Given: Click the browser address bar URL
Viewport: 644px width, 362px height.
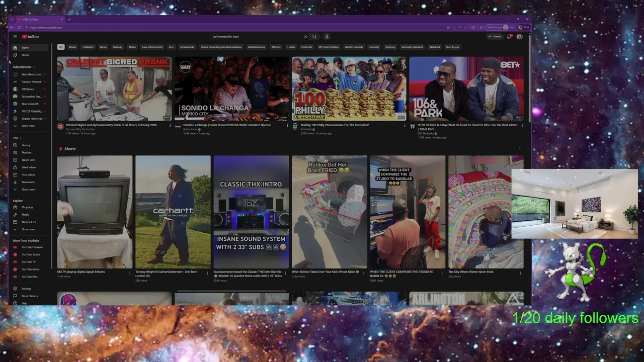Looking at the screenshot, I should pos(46,28).
